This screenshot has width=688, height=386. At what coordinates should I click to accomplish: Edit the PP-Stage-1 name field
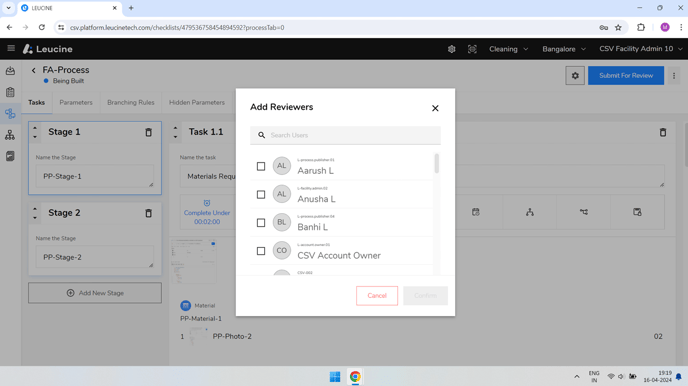pyautogui.click(x=95, y=176)
